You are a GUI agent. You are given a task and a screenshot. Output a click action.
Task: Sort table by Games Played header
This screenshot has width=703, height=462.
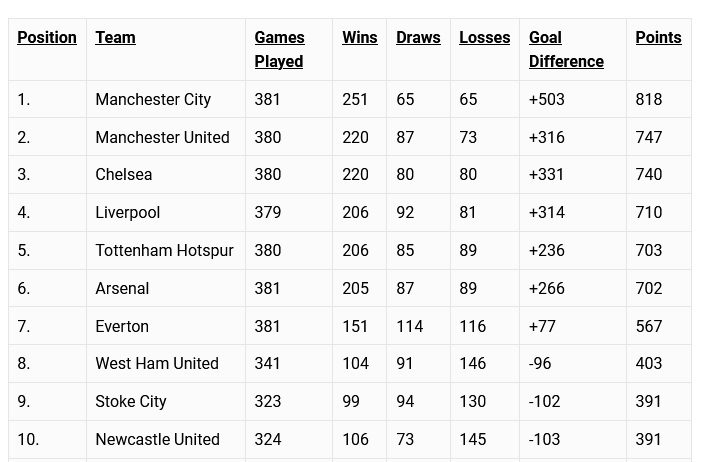point(279,49)
